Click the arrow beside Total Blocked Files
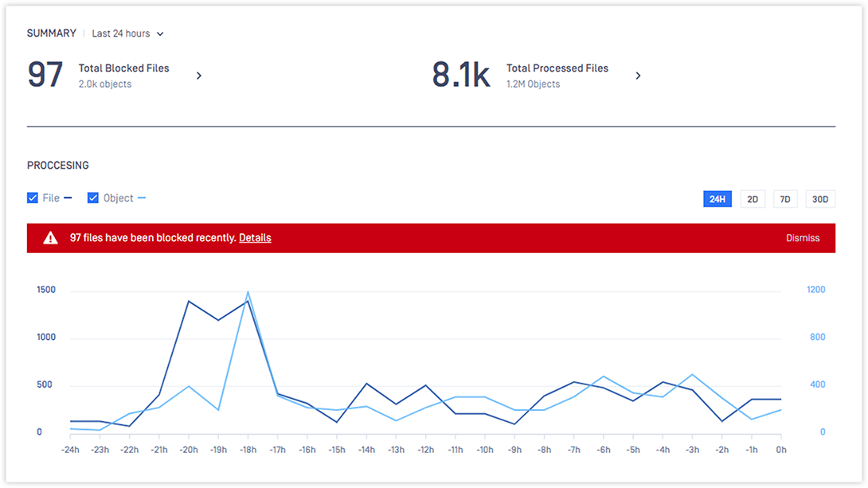 (198, 75)
